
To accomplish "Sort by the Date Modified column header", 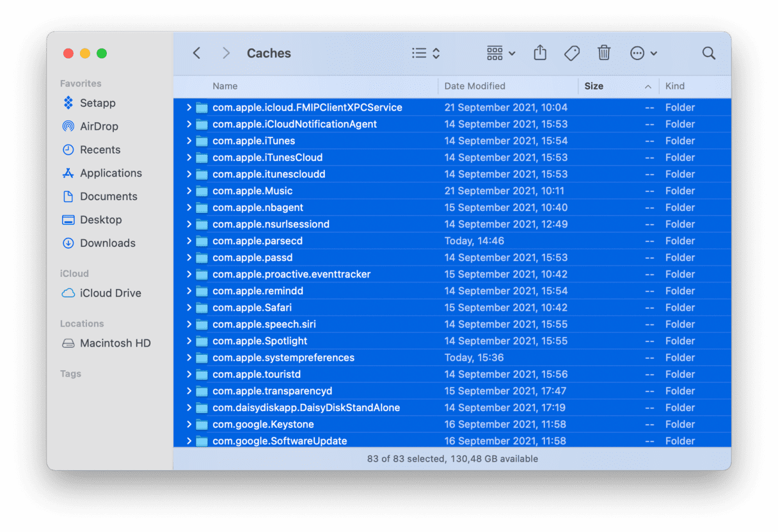I will [x=475, y=86].
